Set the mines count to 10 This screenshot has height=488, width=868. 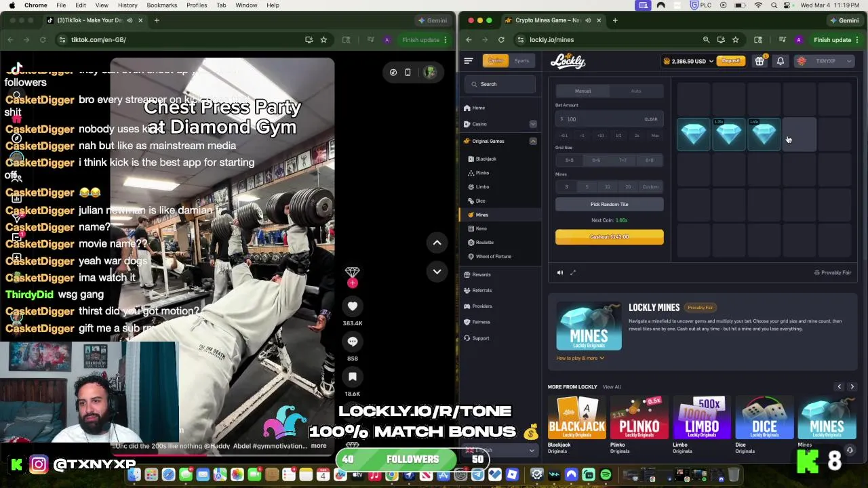click(x=607, y=187)
